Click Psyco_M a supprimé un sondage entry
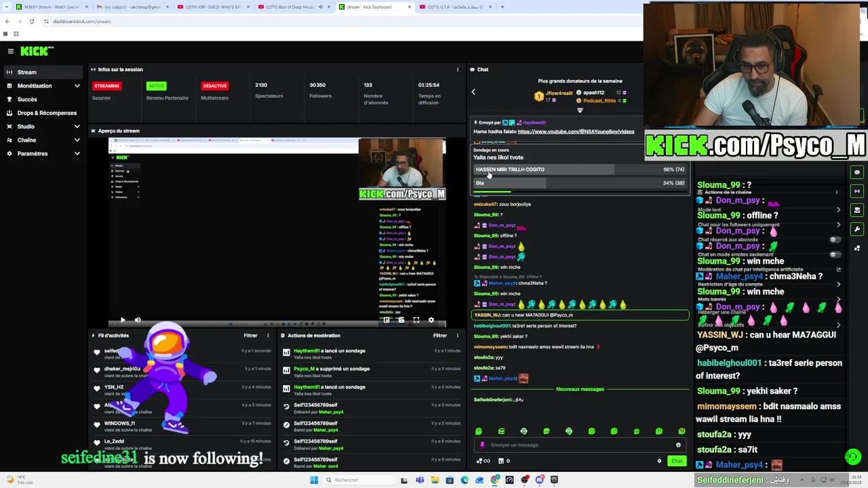Screen dimensions: 868x488 (372, 371)
